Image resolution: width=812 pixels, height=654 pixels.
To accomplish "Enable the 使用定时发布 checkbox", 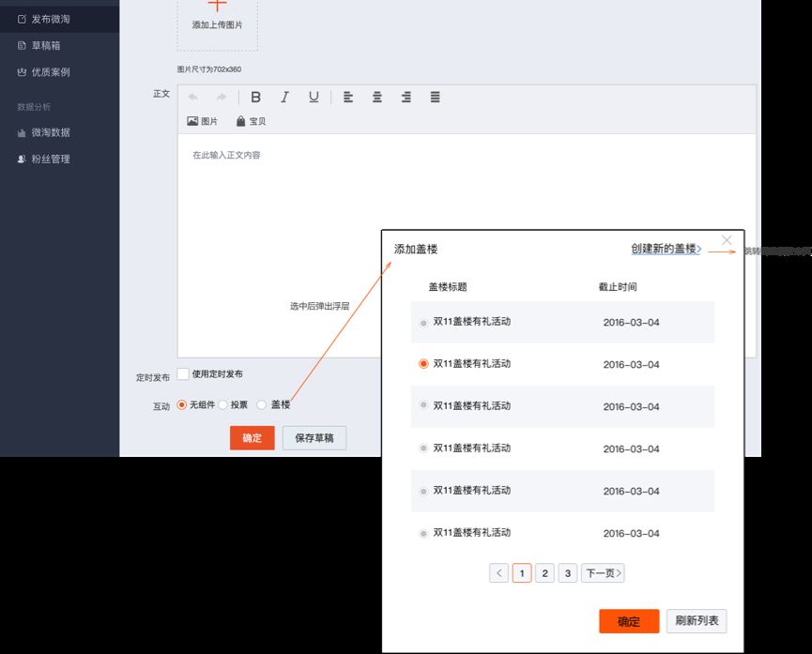I will 183,373.
